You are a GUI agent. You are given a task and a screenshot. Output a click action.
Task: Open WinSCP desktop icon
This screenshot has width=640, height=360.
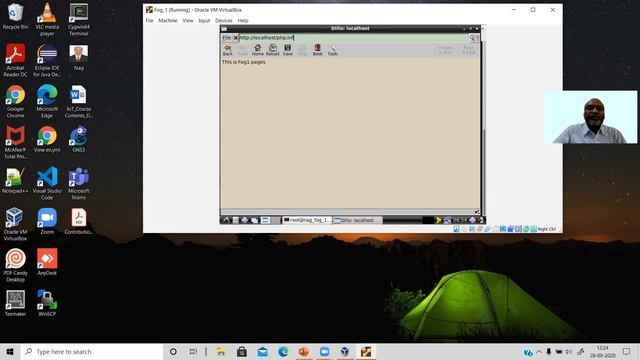point(47,303)
